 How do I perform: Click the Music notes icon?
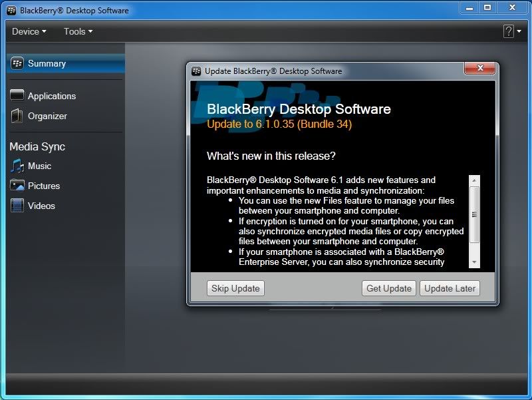click(x=17, y=166)
